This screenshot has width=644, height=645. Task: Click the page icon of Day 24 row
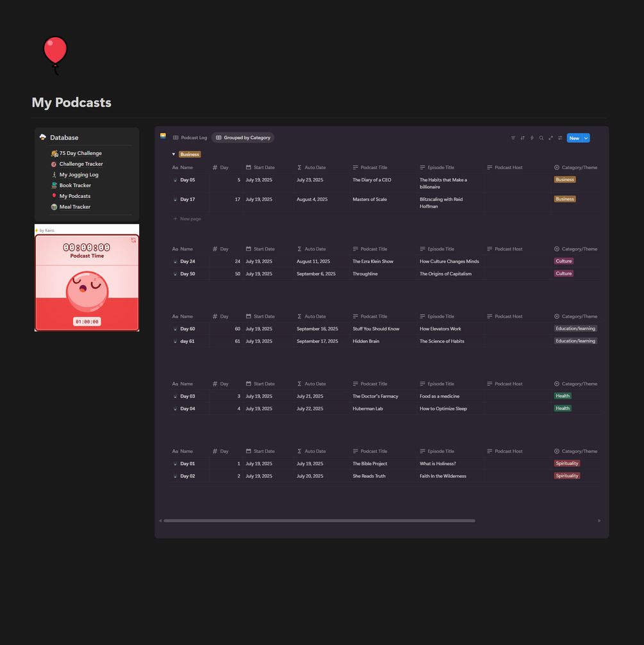[x=176, y=261]
